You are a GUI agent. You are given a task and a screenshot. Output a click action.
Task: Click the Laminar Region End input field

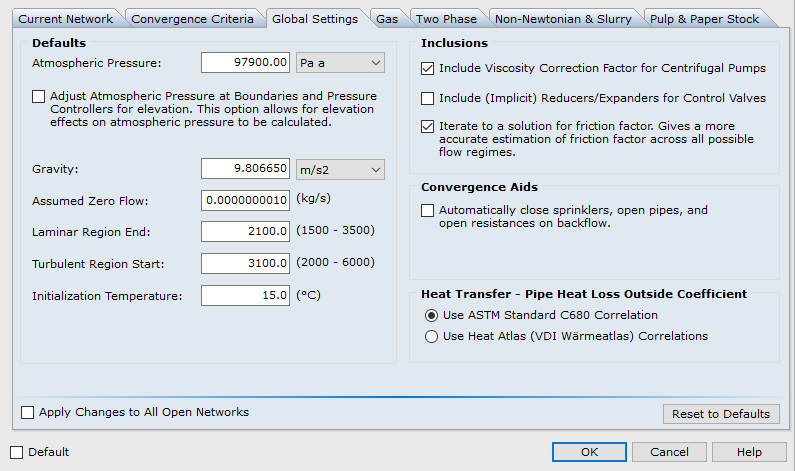point(246,232)
